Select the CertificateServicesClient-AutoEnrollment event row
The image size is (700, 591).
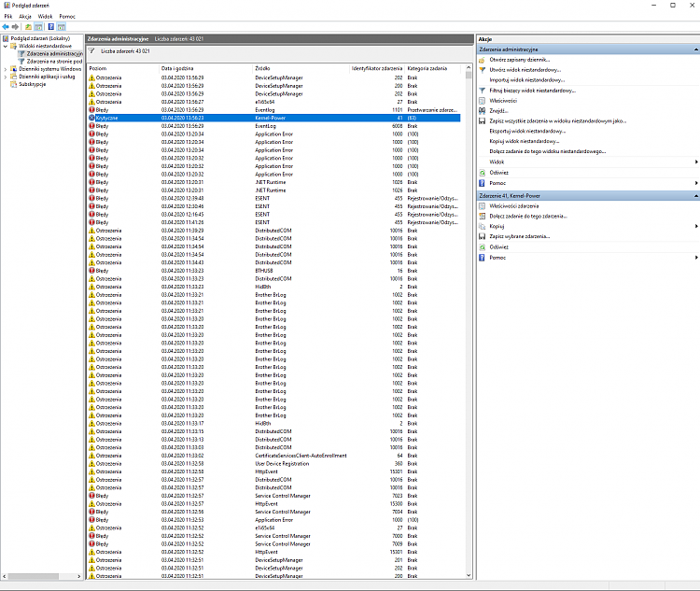click(274, 456)
